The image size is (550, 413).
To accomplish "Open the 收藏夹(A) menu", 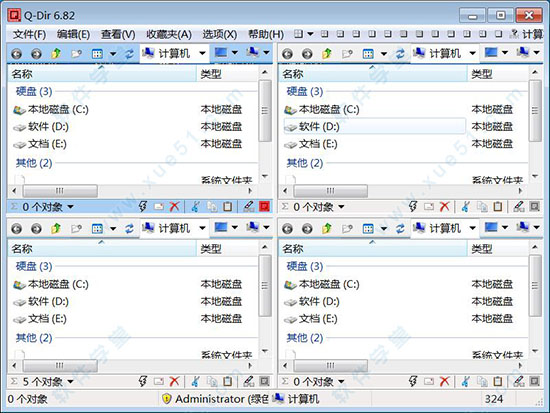I will [169, 34].
